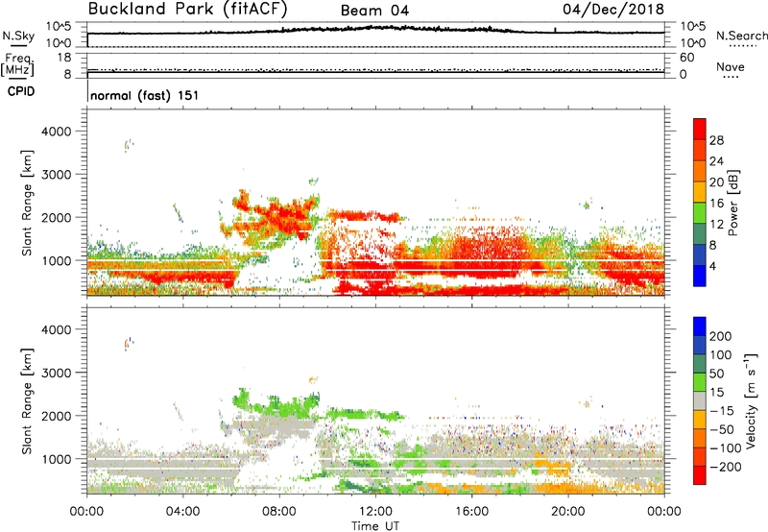Viewport: 768px width, 532px height.
Task: Click the "12" label on Power colorbar
Action: pos(716,225)
